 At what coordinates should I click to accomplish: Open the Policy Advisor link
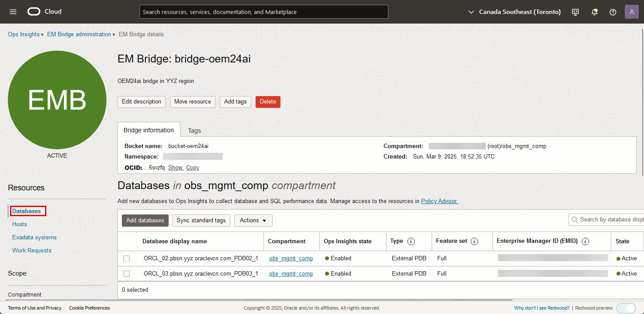439,201
